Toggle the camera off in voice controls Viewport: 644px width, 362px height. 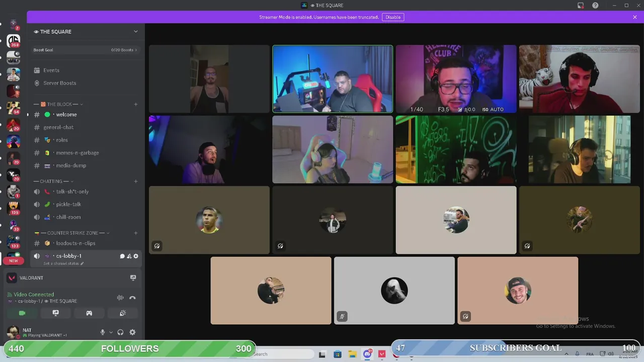22,313
